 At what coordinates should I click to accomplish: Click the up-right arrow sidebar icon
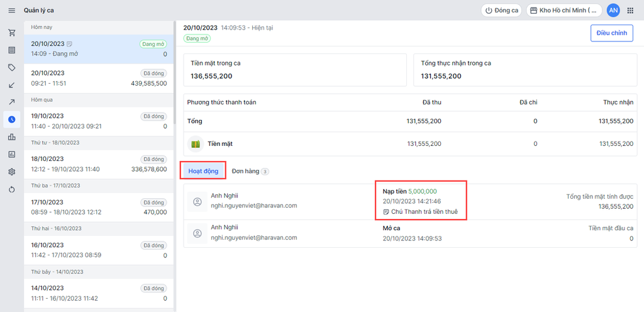pyautogui.click(x=11, y=102)
